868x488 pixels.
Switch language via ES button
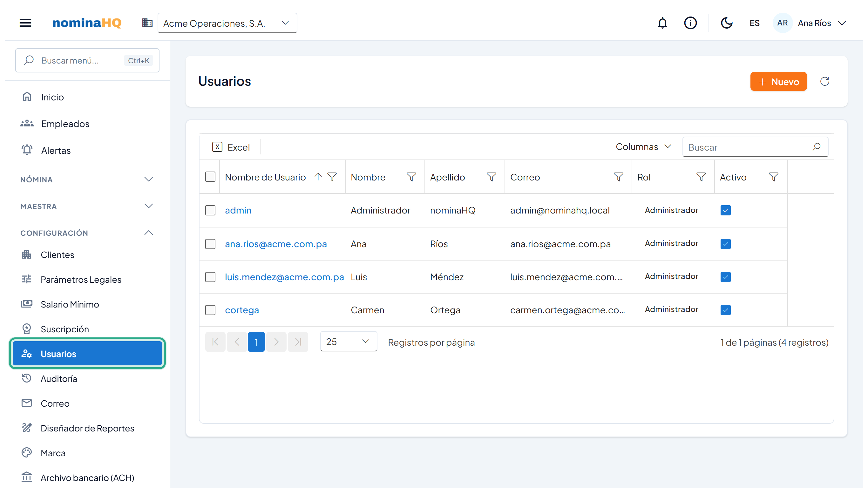point(755,23)
